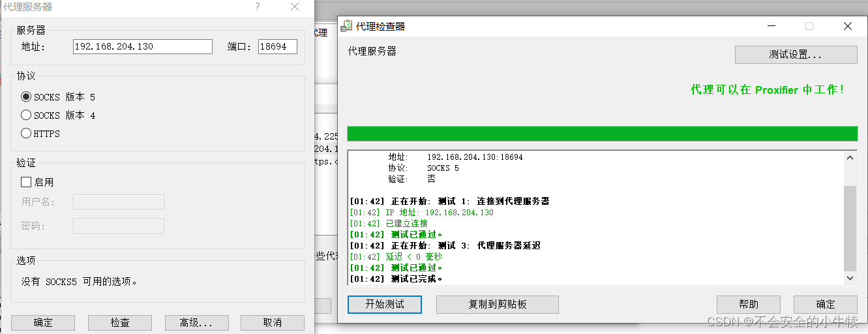Screen dimensions: 868x334
Task: Click '代理可以在 Proxifier 中工作!' message
Action: coord(768,90)
